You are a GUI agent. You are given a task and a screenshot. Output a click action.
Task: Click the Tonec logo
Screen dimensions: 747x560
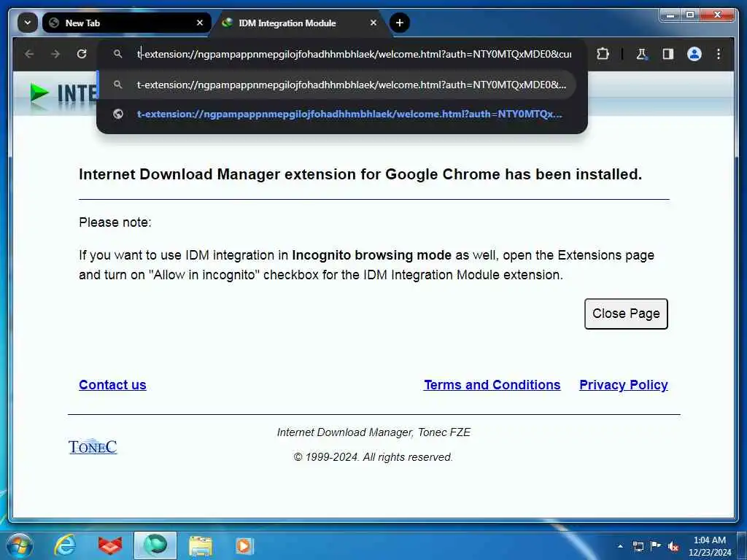pos(93,446)
